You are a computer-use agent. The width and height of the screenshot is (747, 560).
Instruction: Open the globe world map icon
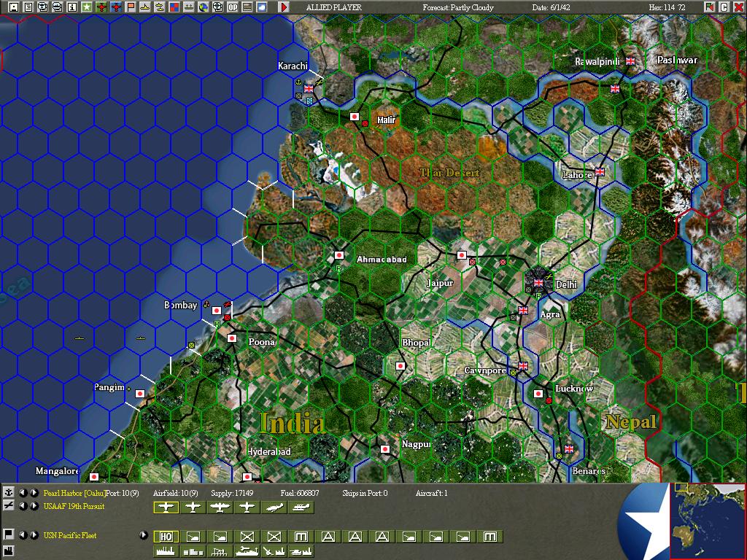click(204, 7)
